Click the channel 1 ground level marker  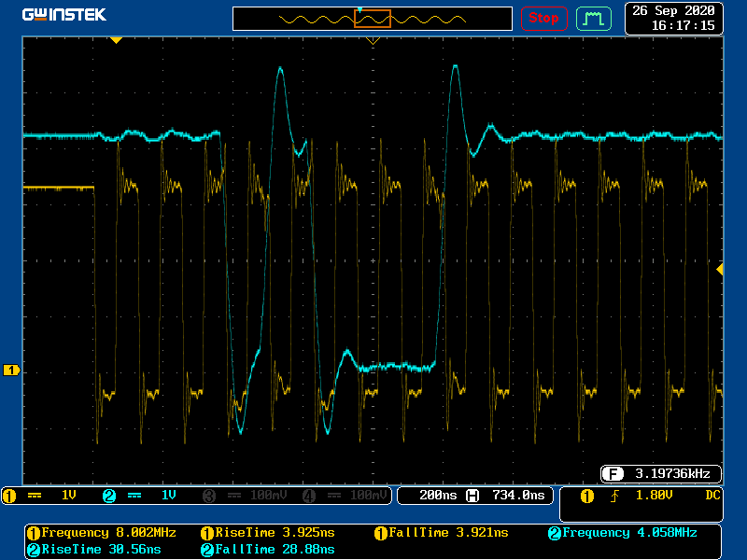[x=11, y=371]
